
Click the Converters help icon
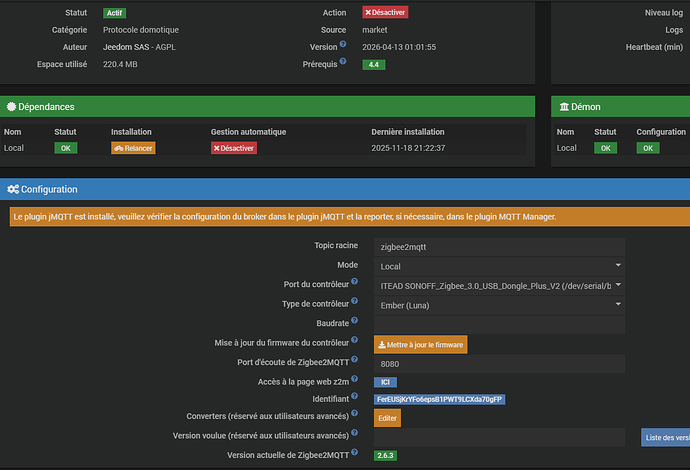coord(354,413)
